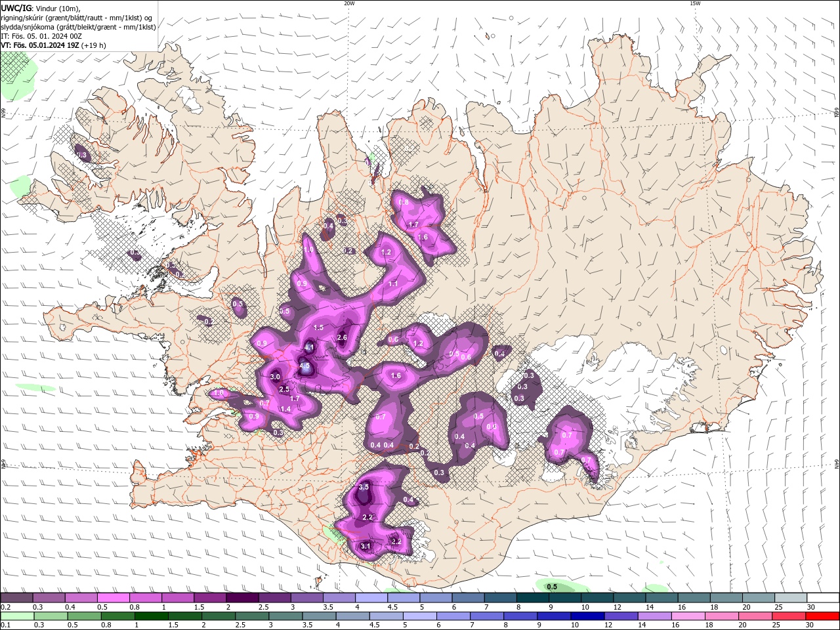The image size is (840, 630).
Task: Click the 3.1 snowfall value on the map
Action: coord(366,546)
